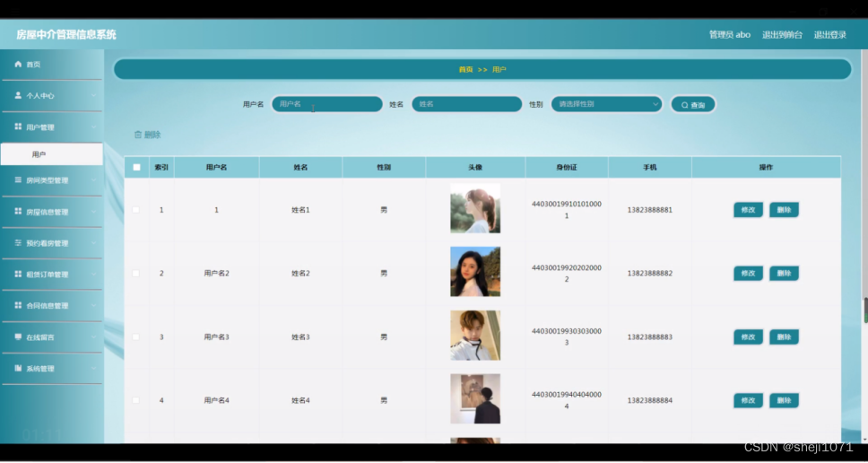Click avatar thumbnail in 用户名2 row
868x463 pixels.
pyautogui.click(x=475, y=271)
